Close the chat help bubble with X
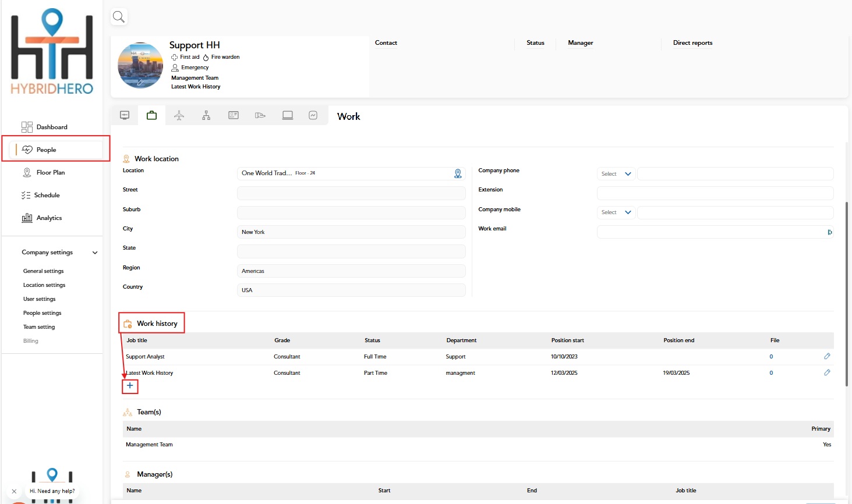Image resolution: width=852 pixels, height=504 pixels. [x=14, y=491]
